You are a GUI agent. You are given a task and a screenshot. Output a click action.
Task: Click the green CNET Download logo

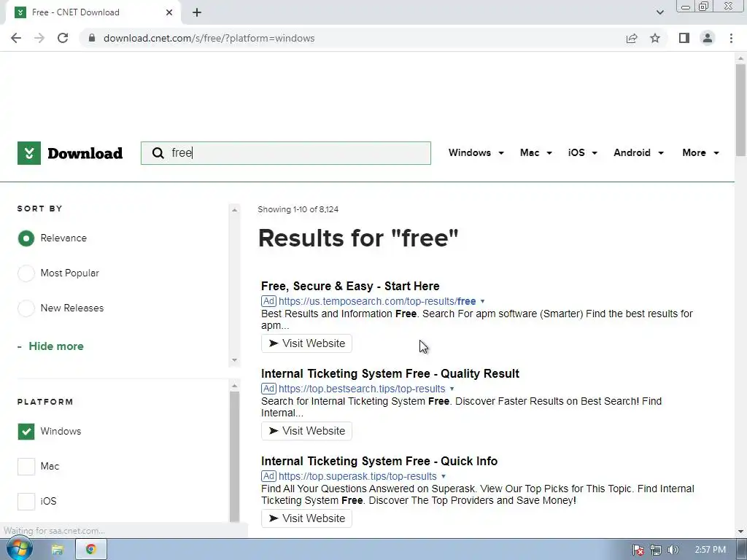tap(70, 153)
